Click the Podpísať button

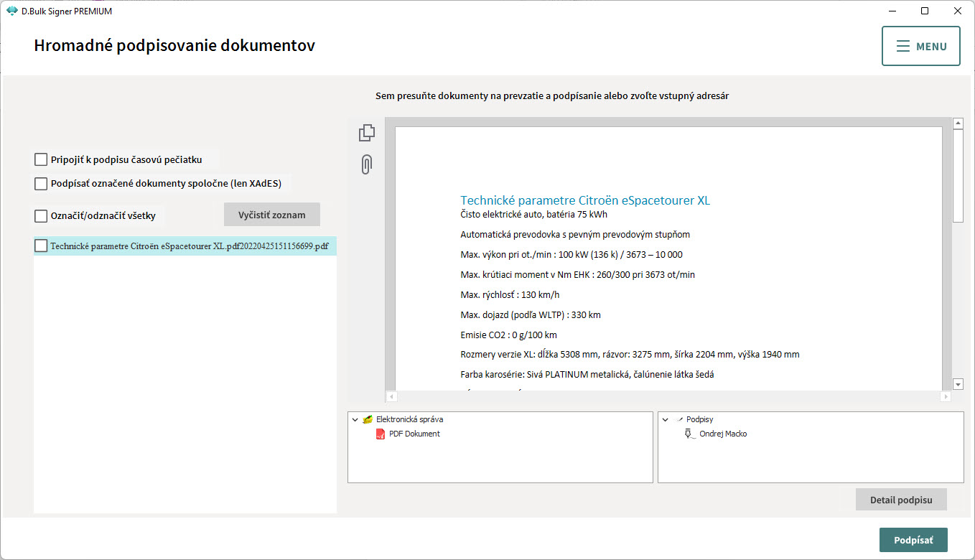913,540
